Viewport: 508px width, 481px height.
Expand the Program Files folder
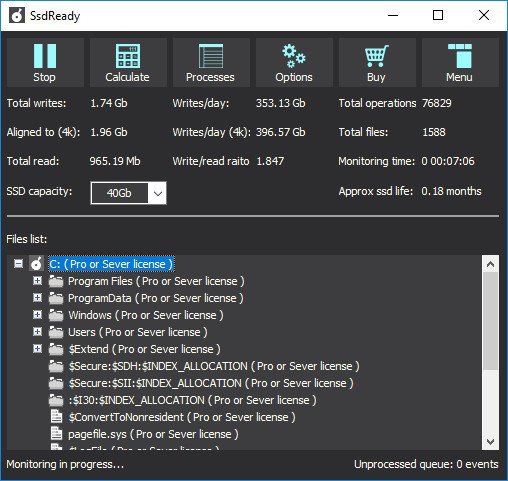pyautogui.click(x=38, y=281)
